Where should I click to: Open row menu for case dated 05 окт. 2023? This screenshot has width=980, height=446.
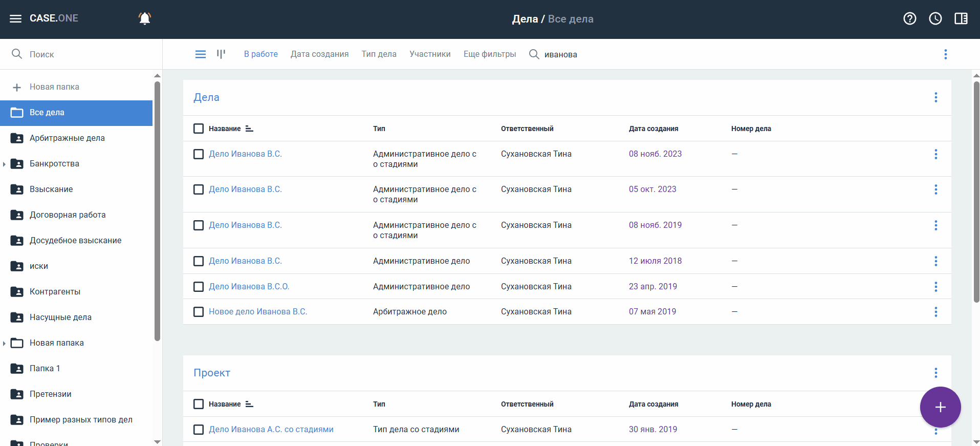[936, 189]
